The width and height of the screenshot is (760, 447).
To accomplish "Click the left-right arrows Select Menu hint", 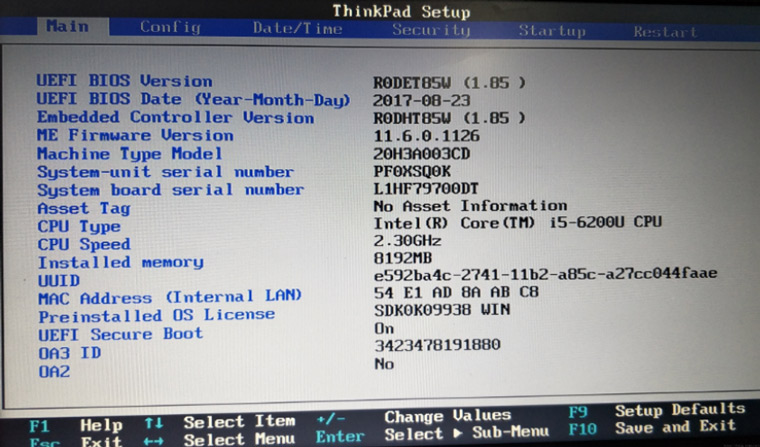I will tap(220, 440).
